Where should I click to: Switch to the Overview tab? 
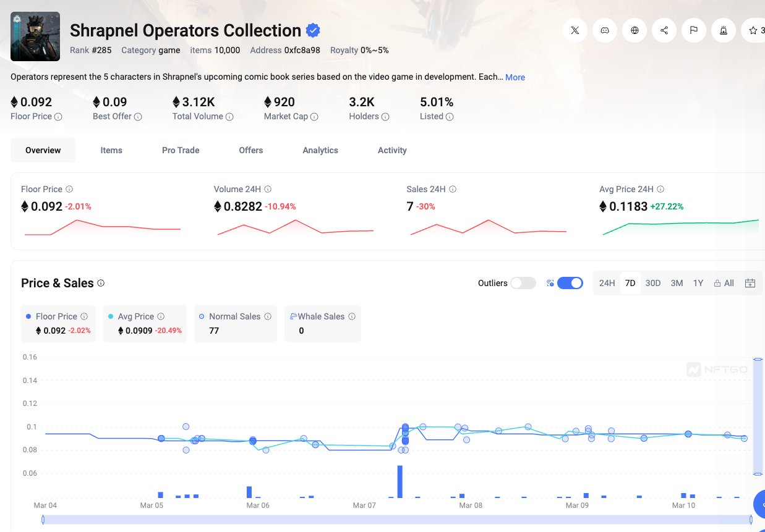pyautogui.click(x=43, y=150)
